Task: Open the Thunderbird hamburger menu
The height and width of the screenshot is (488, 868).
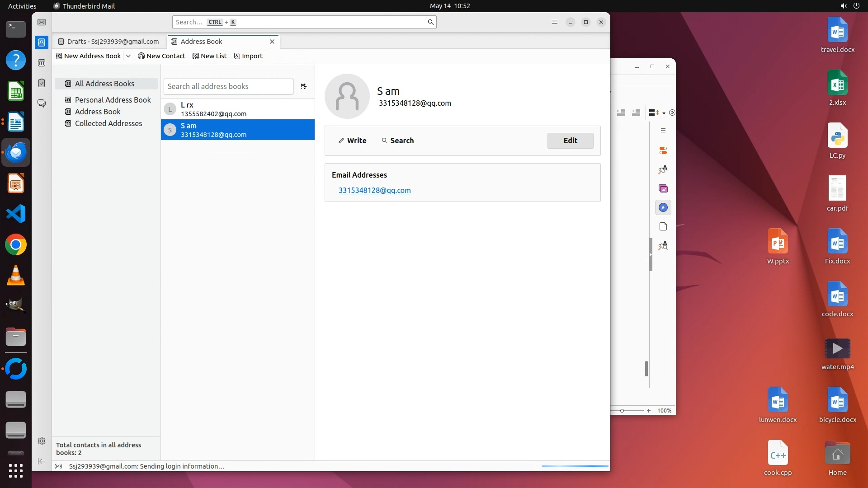Action: (555, 22)
